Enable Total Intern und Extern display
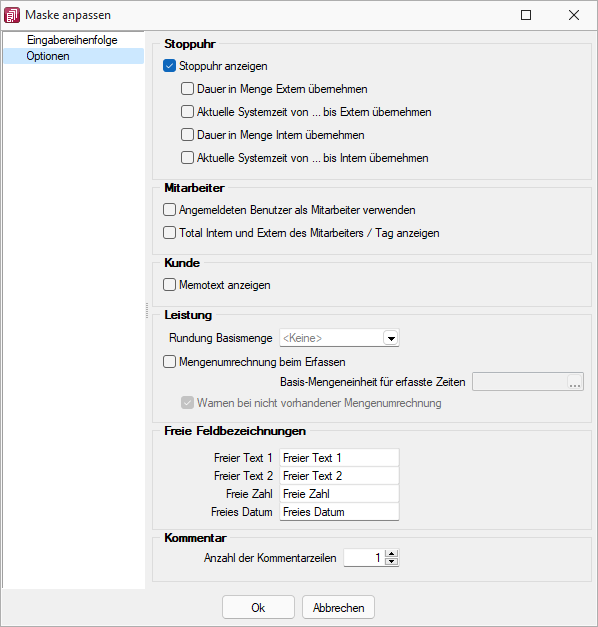 tap(170, 233)
